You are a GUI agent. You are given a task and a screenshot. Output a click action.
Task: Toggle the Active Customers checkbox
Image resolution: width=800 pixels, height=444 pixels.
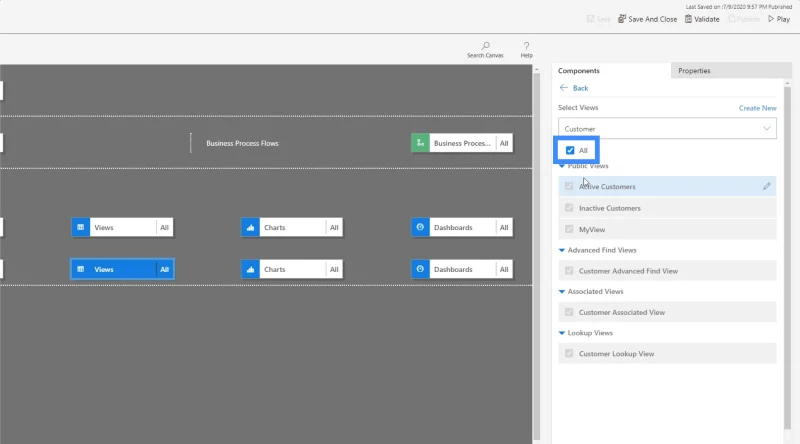569,186
